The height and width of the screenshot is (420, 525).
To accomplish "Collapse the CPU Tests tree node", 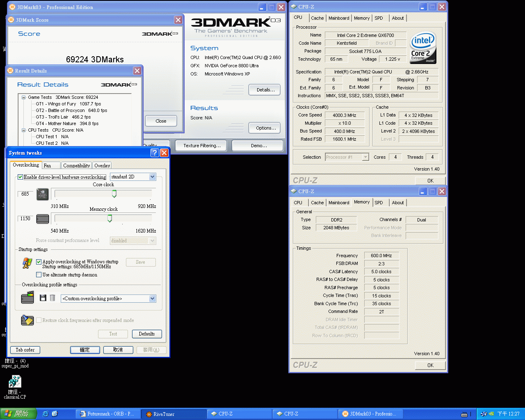I will 24,130.
